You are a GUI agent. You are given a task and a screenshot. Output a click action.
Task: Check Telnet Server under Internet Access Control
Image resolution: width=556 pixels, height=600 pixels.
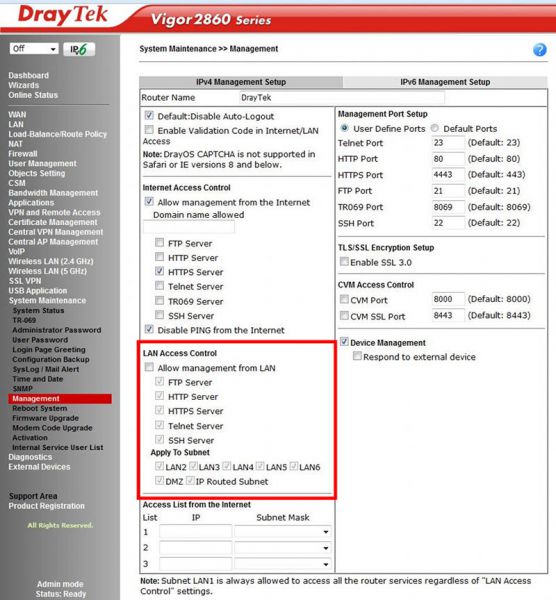159,286
